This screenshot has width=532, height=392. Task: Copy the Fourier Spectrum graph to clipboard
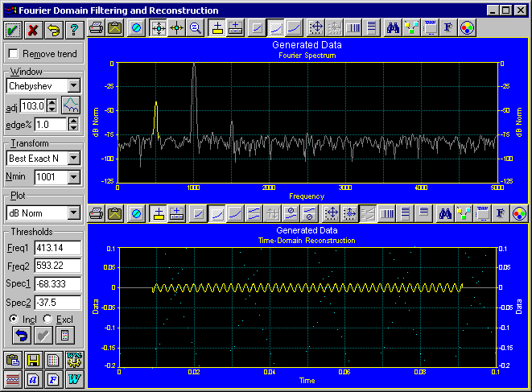click(x=115, y=28)
